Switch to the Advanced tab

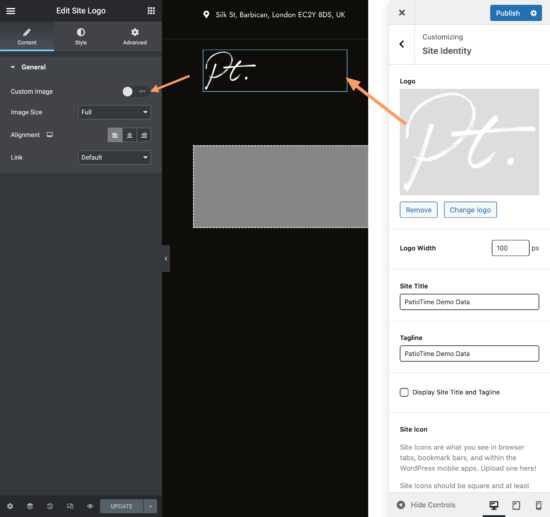pyautogui.click(x=135, y=36)
